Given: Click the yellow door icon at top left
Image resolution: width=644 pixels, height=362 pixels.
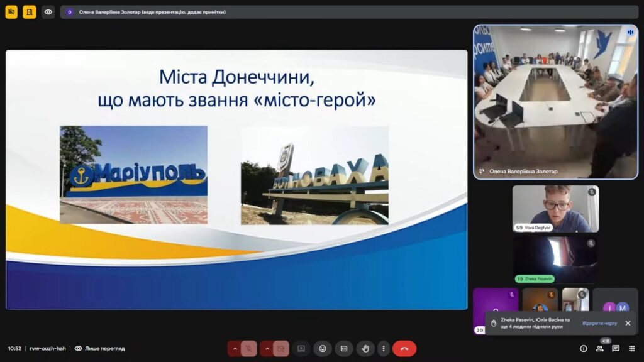Looking at the screenshot, I should coord(30,12).
